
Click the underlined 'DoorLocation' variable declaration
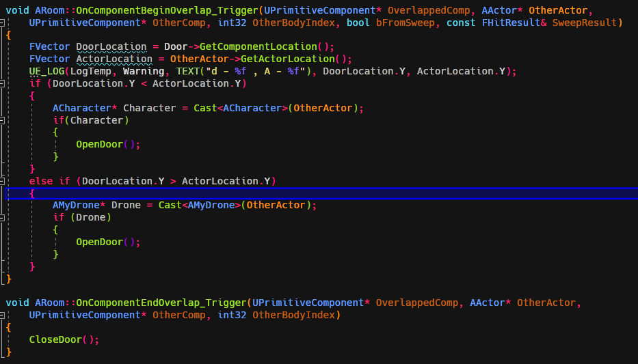pyautogui.click(x=111, y=47)
